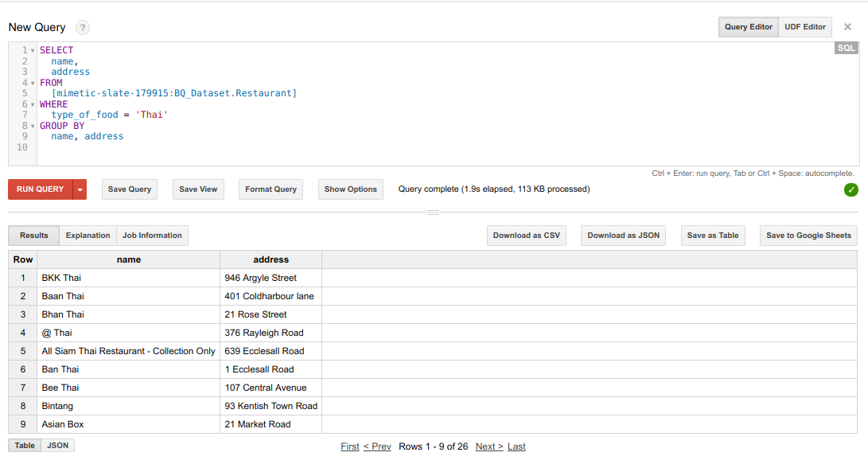Click the SQL badge in the editor corner

pos(846,48)
